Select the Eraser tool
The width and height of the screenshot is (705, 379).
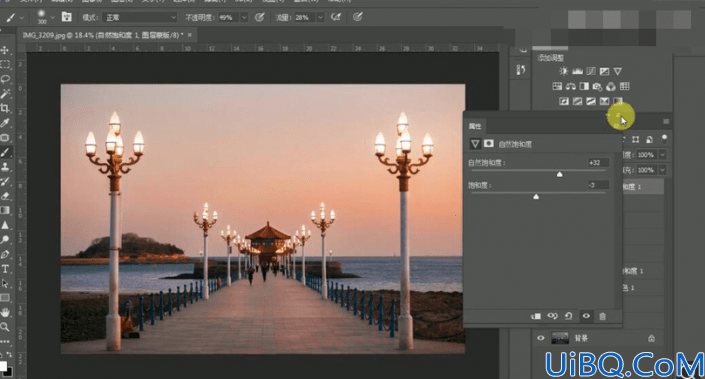point(5,196)
